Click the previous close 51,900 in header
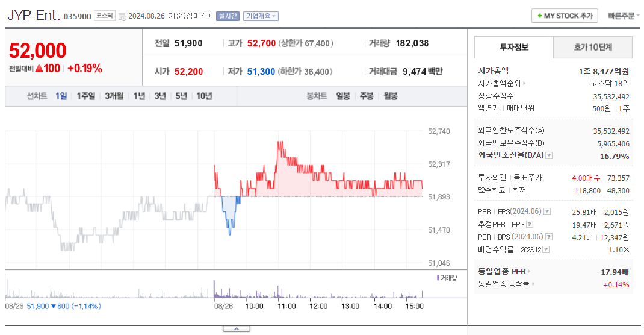644x335 pixels. tap(188, 43)
